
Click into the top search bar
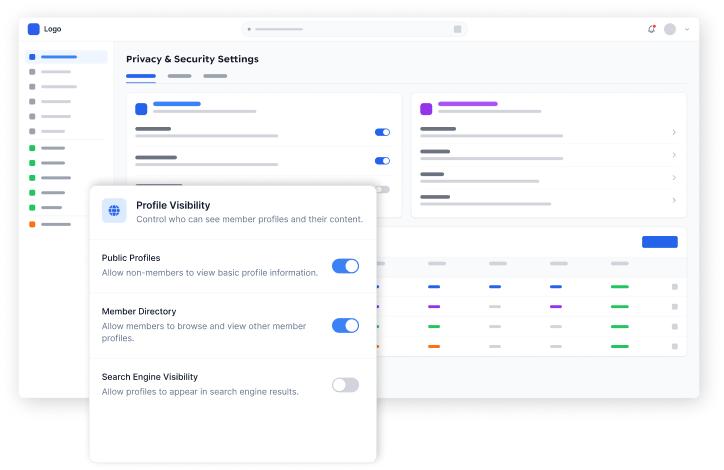click(x=354, y=29)
